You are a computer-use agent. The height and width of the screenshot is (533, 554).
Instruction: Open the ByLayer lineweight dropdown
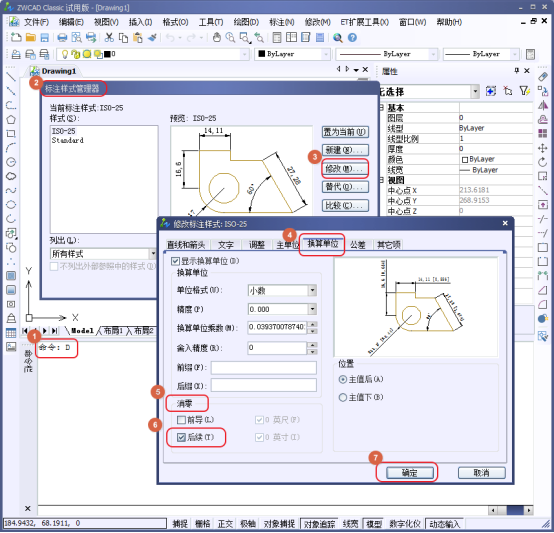click(x=515, y=54)
